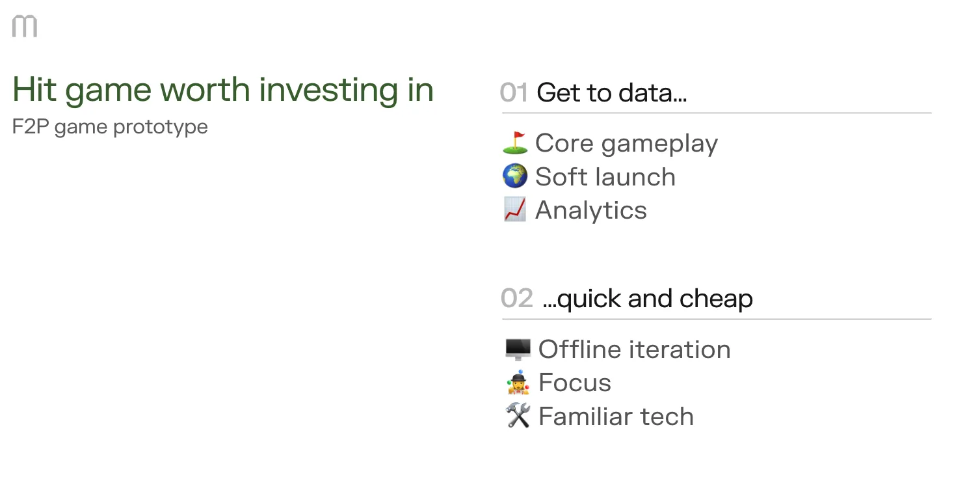Viewport: 980px width, 479px height.
Task: Select the globe emoji beside Soft launch
Action: [x=515, y=177]
